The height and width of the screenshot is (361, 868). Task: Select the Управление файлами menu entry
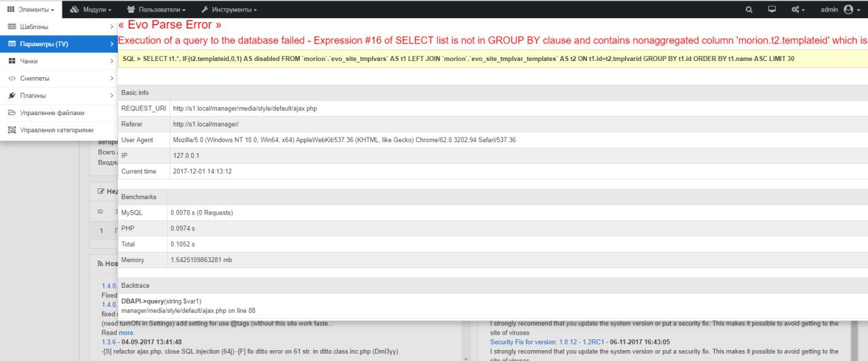(59, 112)
